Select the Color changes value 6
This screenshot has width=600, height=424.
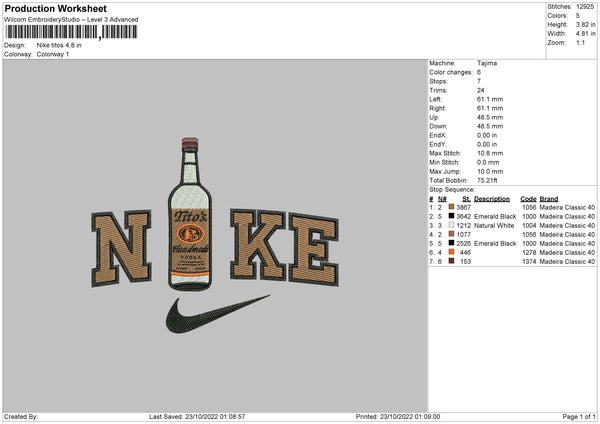coord(479,72)
